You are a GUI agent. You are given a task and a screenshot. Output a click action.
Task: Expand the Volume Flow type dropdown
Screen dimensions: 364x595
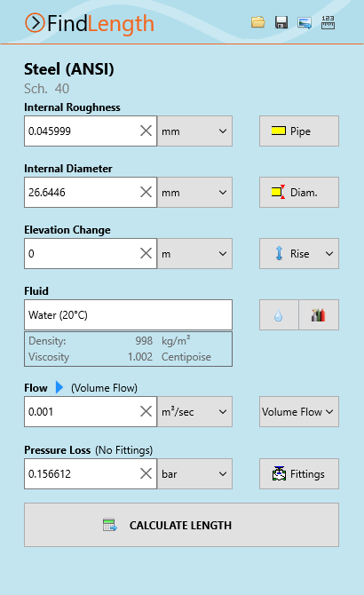[299, 412]
